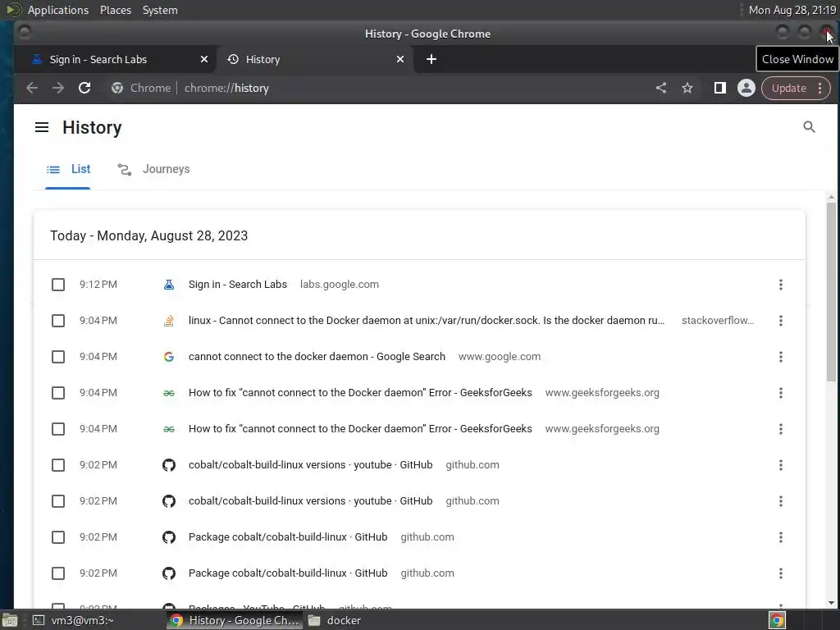This screenshot has width=840, height=630.
Task: Open a new tab with plus button
Action: [431, 59]
